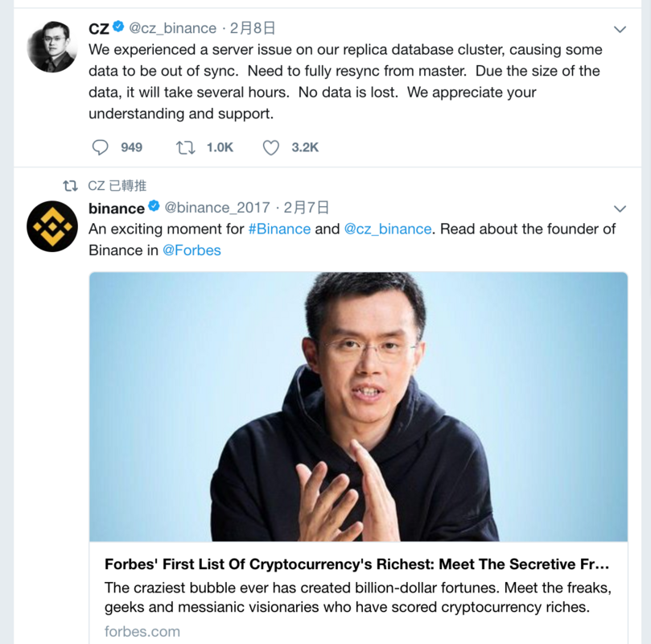
Task: Open the 2月7日 tweet timestamp
Action: pos(307,207)
